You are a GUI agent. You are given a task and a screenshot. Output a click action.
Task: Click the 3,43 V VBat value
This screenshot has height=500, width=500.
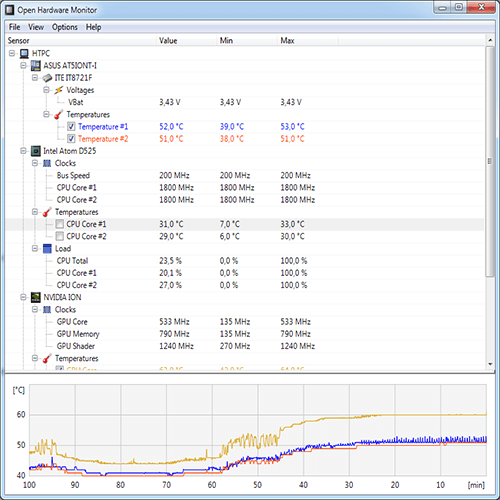click(x=170, y=102)
